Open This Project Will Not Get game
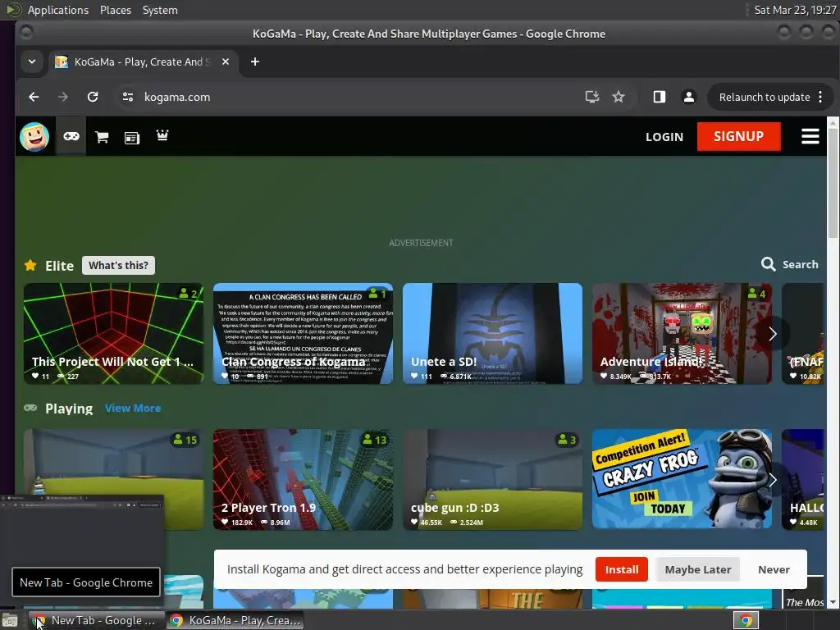The width and height of the screenshot is (840, 630). [x=113, y=333]
